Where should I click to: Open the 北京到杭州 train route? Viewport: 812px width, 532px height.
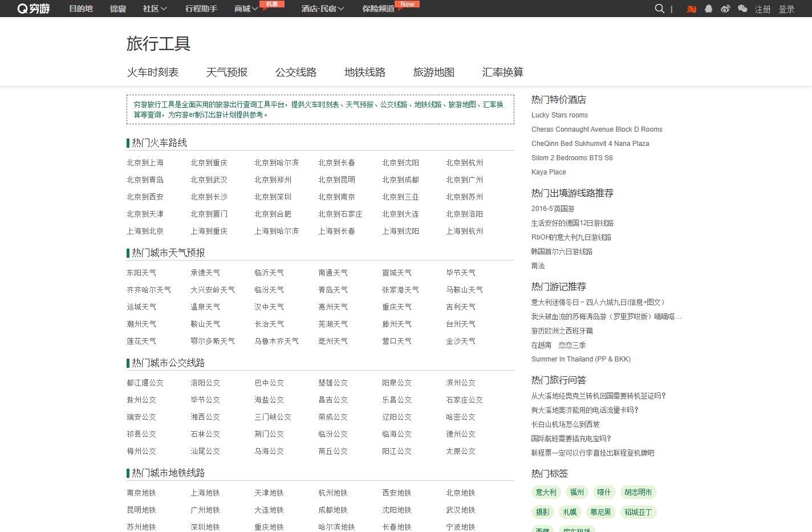click(x=464, y=163)
